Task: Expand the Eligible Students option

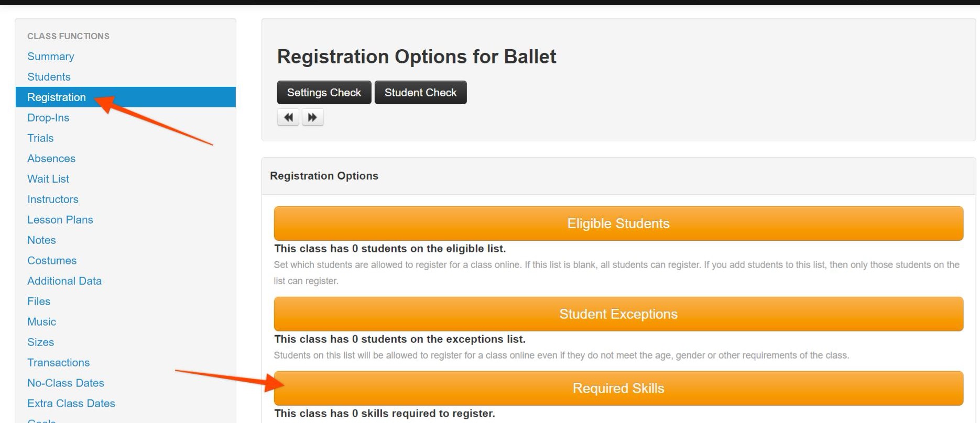Action: click(x=618, y=224)
